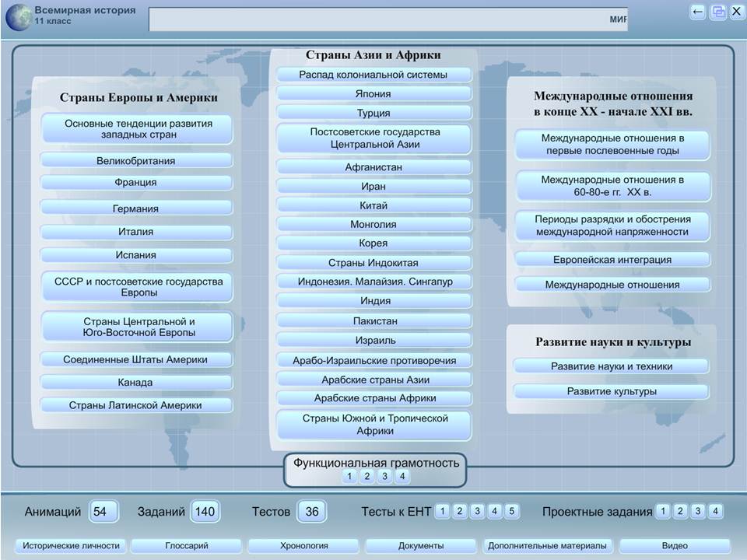Screen dimensions: 747x560
Task: Open the Иран topic
Action: (374, 186)
